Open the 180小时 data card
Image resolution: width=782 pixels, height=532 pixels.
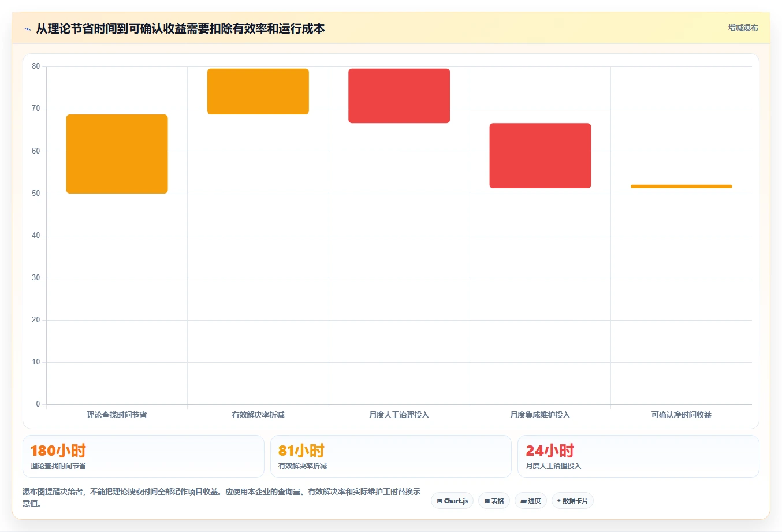tap(143, 456)
